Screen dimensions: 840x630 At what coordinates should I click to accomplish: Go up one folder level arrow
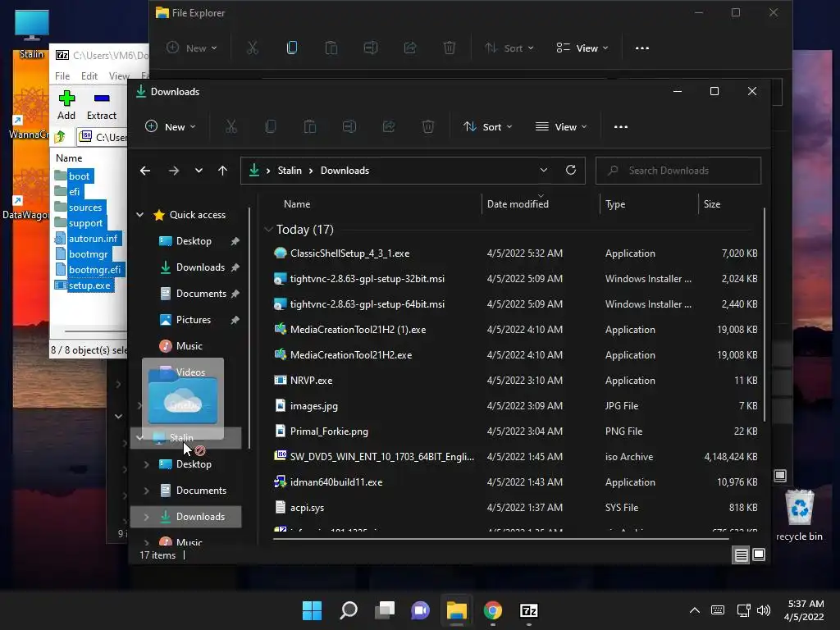pos(223,171)
